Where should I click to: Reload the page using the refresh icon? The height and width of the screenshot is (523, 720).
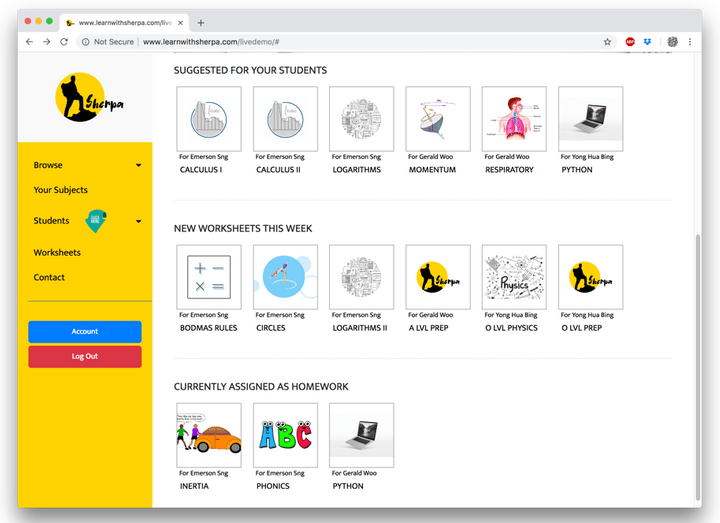(64, 42)
